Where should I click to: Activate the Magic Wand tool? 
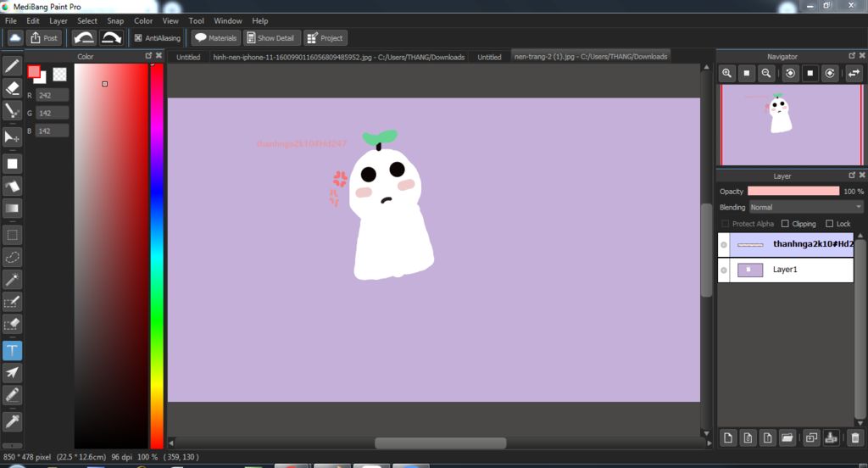pyautogui.click(x=12, y=279)
